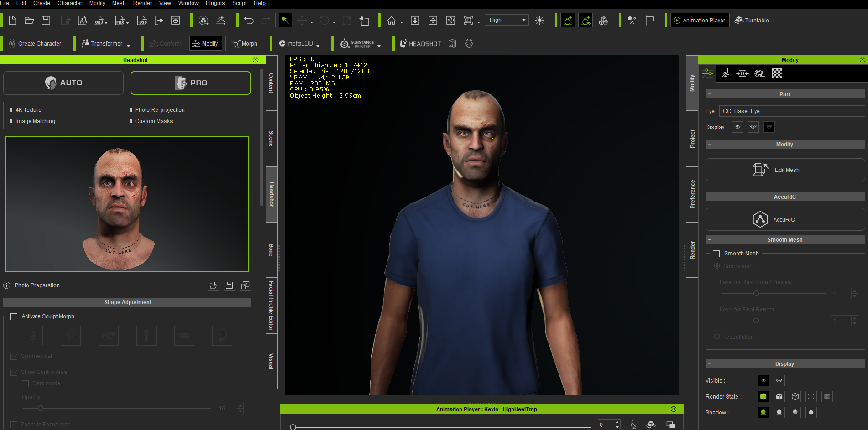Click the eye display icon next to Display label

737,127
